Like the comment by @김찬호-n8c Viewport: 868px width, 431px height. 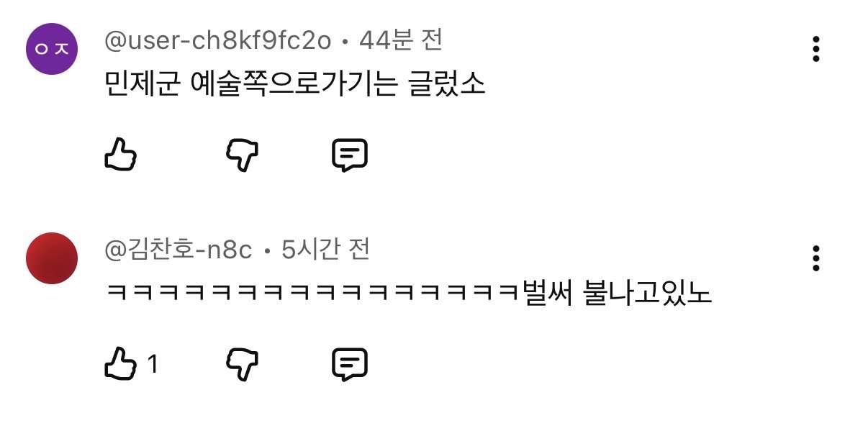120,364
